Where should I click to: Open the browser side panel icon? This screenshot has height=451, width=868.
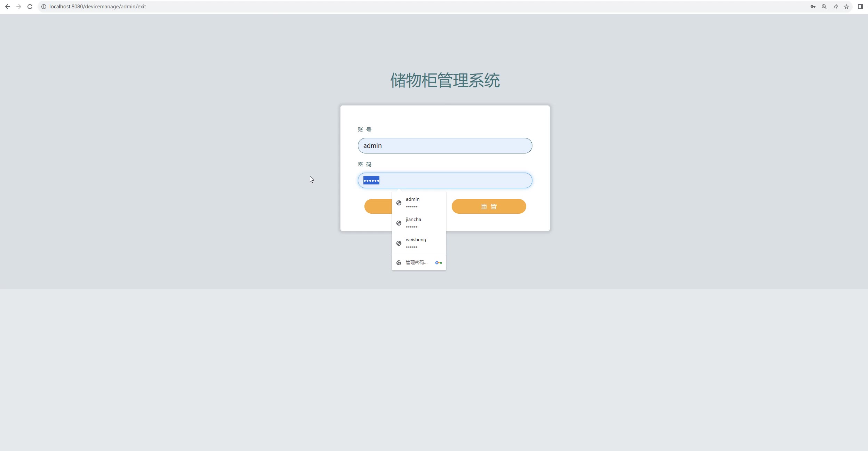click(x=860, y=7)
